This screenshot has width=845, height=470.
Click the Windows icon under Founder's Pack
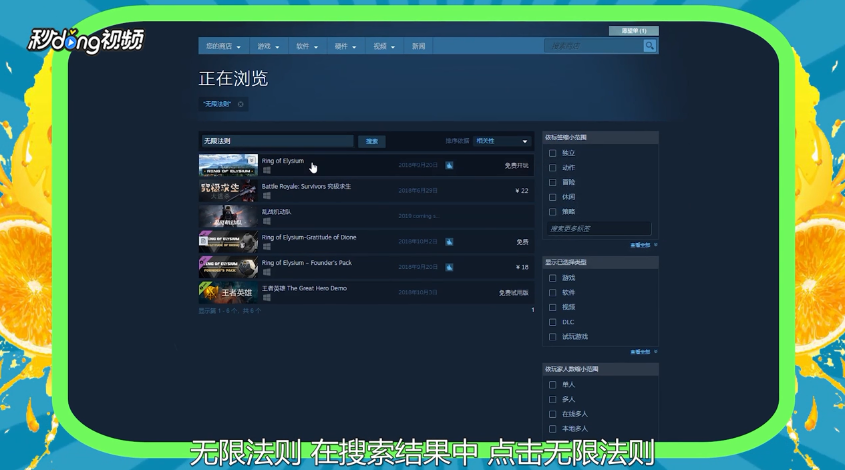[266, 272]
